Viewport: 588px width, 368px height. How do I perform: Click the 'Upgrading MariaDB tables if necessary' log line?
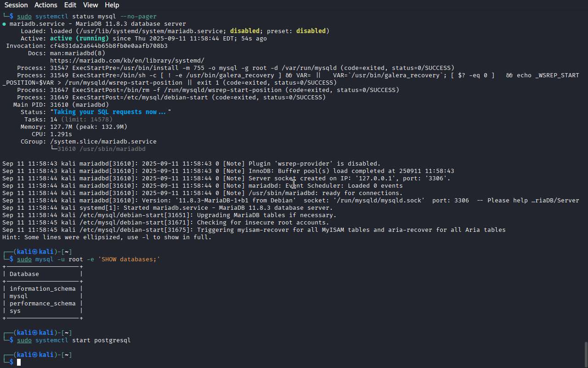pyautogui.click(x=170, y=215)
